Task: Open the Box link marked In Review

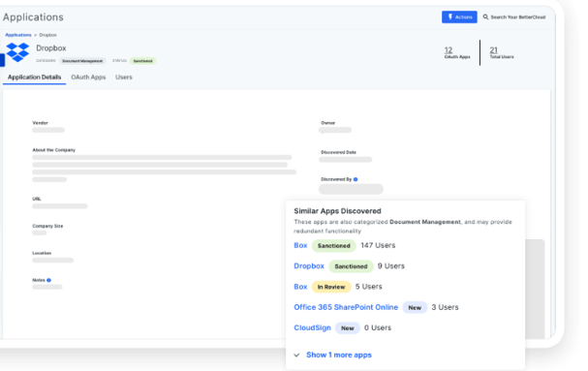Action: 300,287
